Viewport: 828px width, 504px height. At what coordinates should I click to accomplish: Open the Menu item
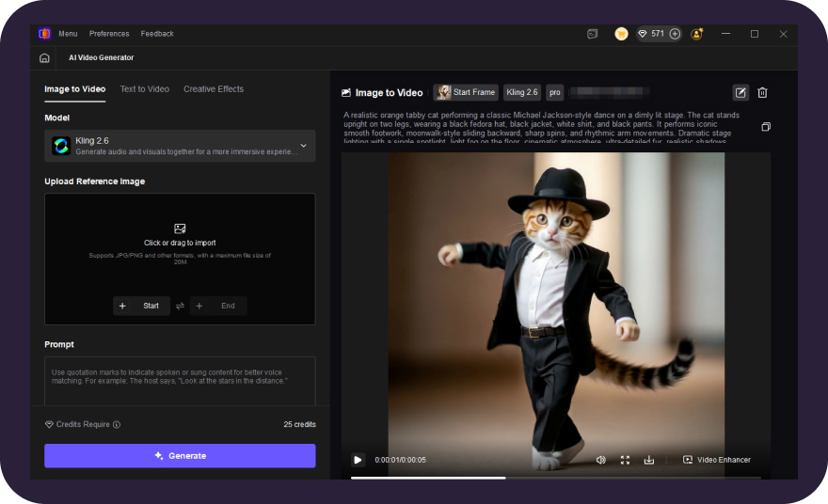tap(68, 34)
